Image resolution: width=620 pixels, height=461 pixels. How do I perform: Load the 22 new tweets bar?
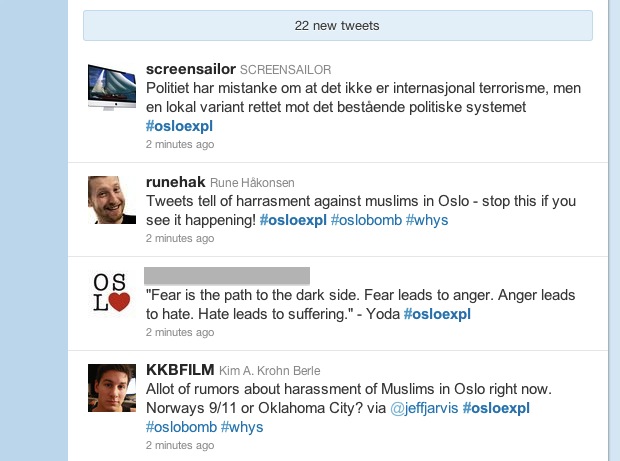pyautogui.click(x=338, y=26)
